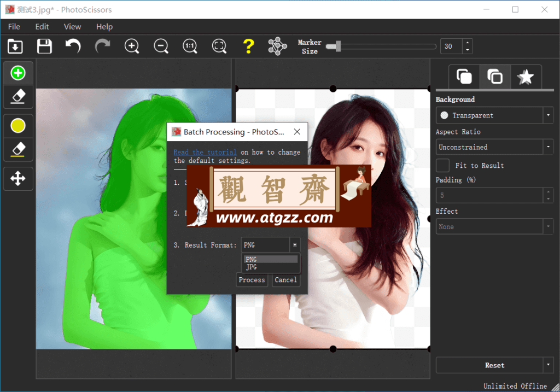The width and height of the screenshot is (560, 392).
Task: Open image file toolbar icon
Action: click(15, 46)
